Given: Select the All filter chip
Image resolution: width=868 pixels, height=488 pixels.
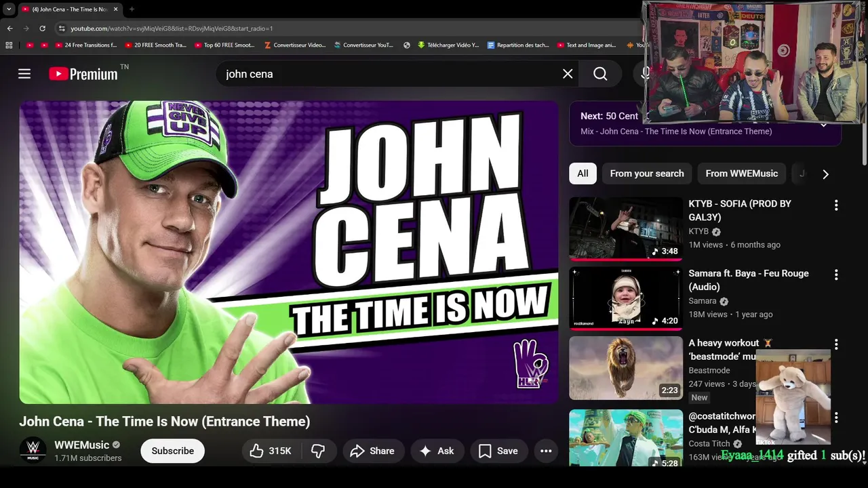Looking at the screenshot, I should pyautogui.click(x=583, y=174).
